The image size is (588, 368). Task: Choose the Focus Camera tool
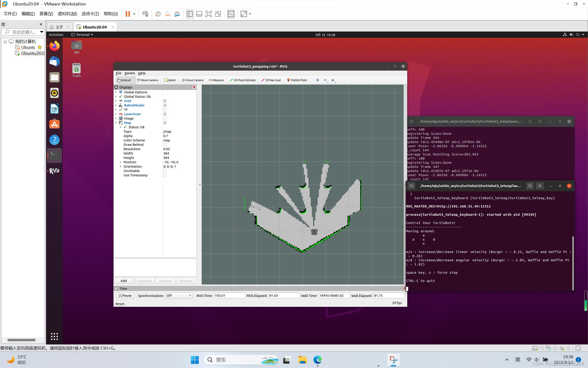(193, 80)
